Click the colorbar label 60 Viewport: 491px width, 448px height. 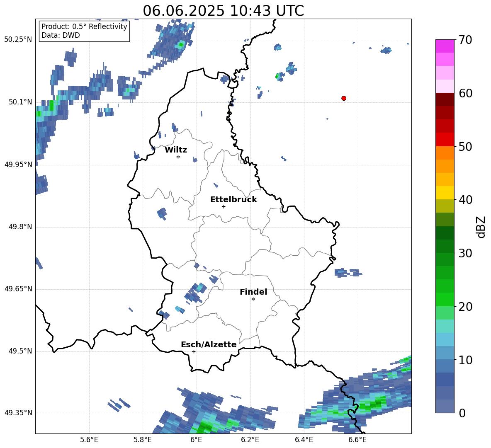click(465, 93)
